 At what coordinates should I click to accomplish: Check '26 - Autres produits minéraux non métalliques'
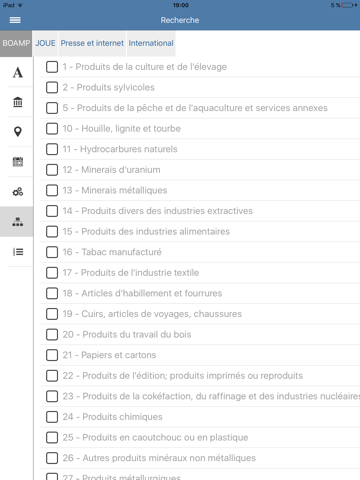(52, 458)
